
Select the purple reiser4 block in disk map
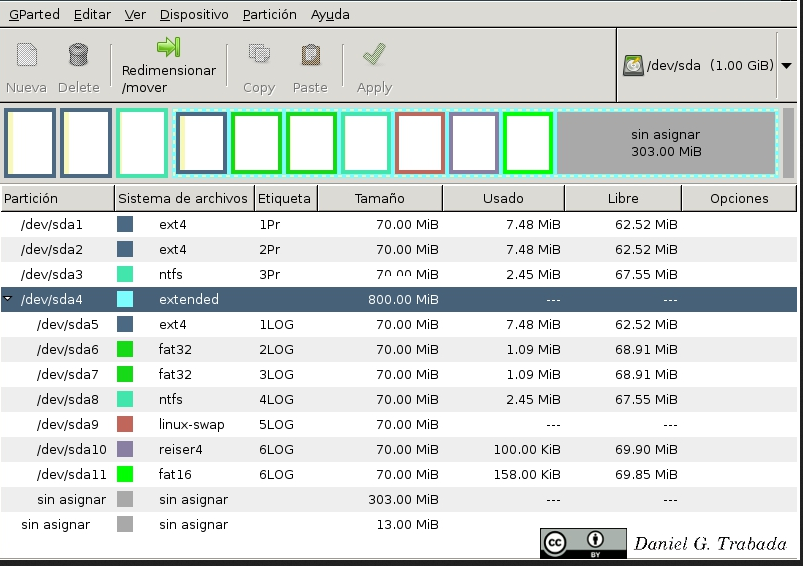click(x=474, y=143)
